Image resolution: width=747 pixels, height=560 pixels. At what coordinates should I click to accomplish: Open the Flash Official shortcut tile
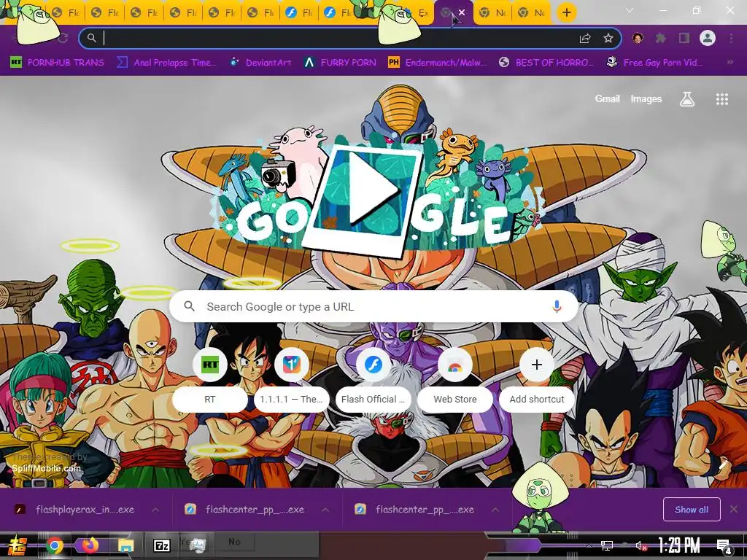[373, 381]
